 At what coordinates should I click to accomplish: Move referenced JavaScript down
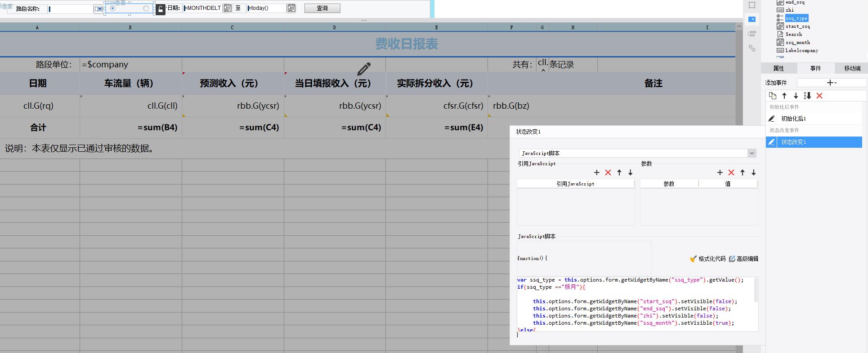click(x=631, y=172)
